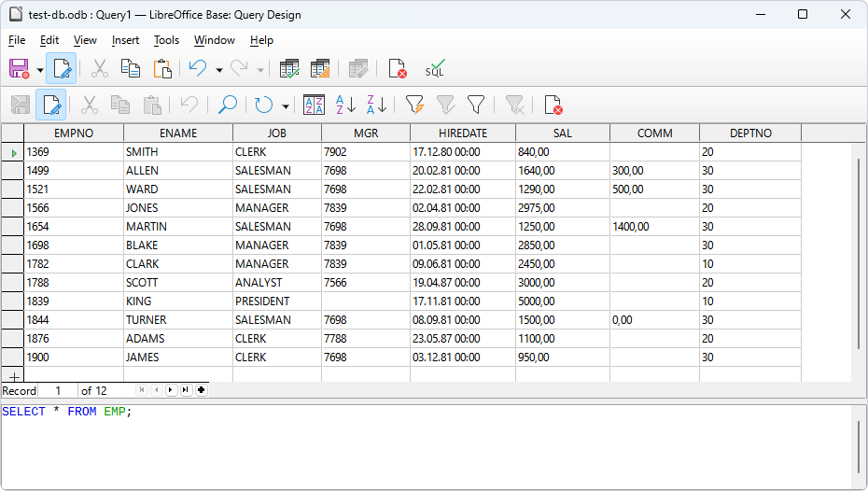This screenshot has height=491, width=868.
Task: Click the Find Record magnifier icon
Action: (x=227, y=105)
